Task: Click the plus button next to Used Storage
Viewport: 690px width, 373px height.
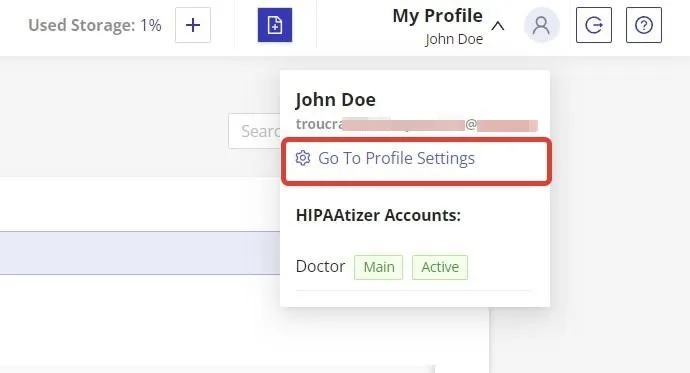Action: [x=193, y=25]
